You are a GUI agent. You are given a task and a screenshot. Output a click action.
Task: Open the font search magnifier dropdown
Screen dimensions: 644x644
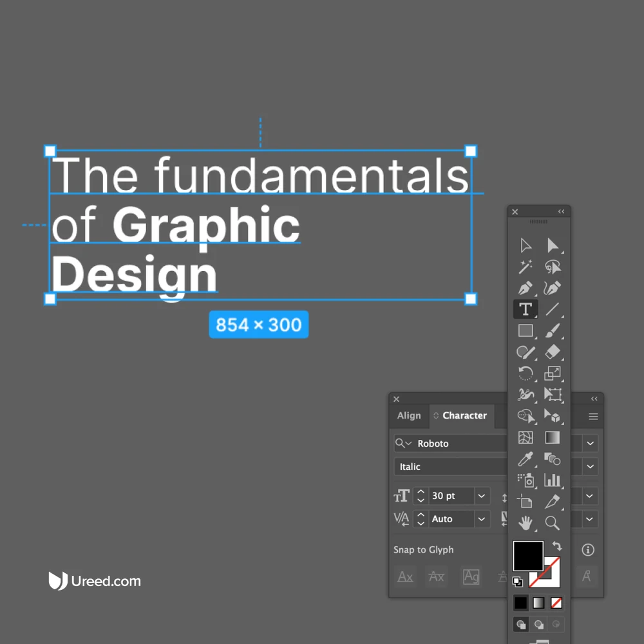tap(403, 443)
